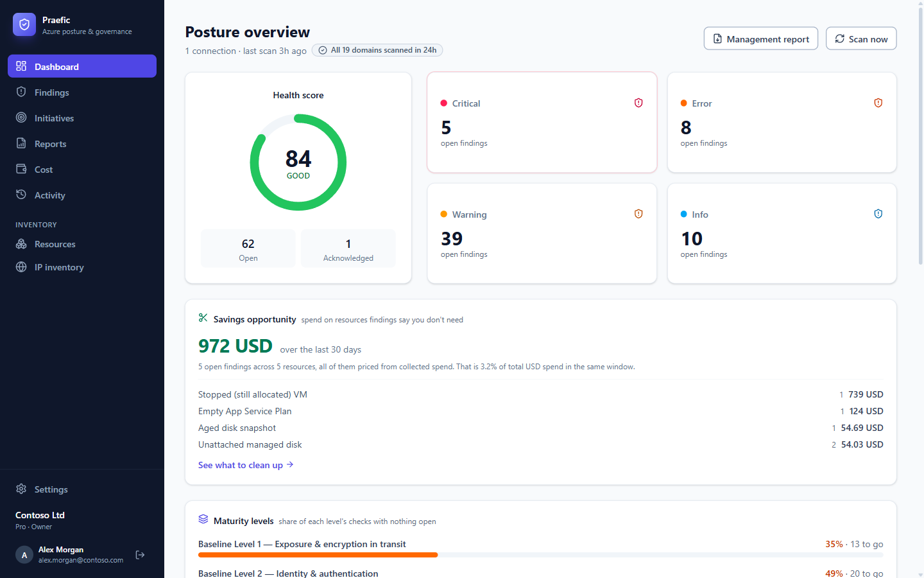The width and height of the screenshot is (924, 578).
Task: Click the 1 connection · last scan text
Action: point(246,51)
